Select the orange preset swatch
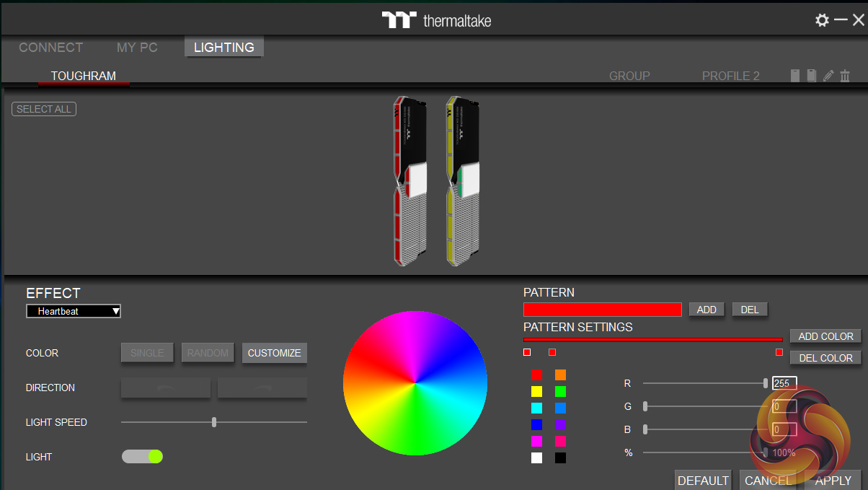Screen dimensions: 868x490 560,375
